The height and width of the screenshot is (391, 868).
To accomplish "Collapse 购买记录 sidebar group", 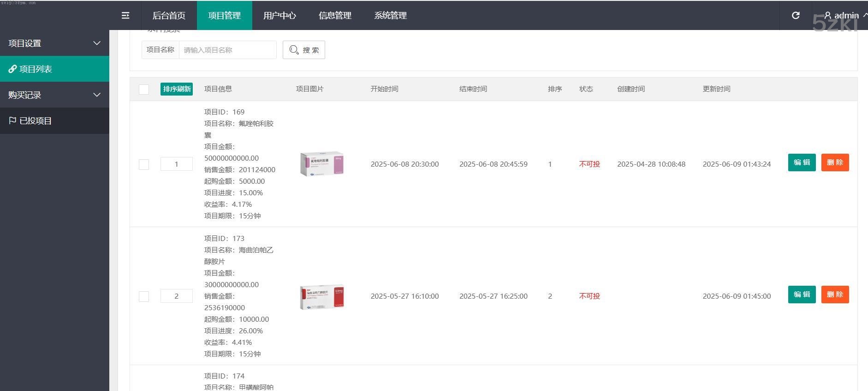I will 54,95.
